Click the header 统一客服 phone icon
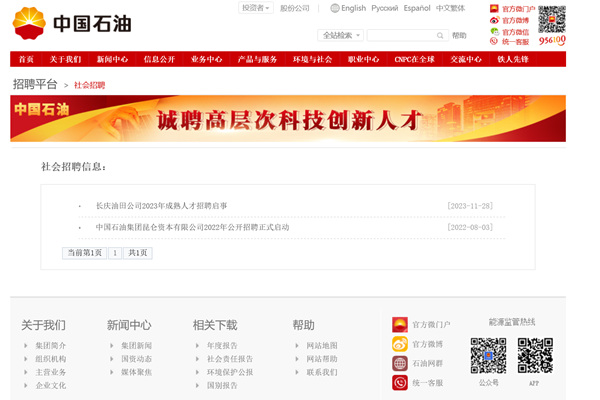 click(494, 41)
